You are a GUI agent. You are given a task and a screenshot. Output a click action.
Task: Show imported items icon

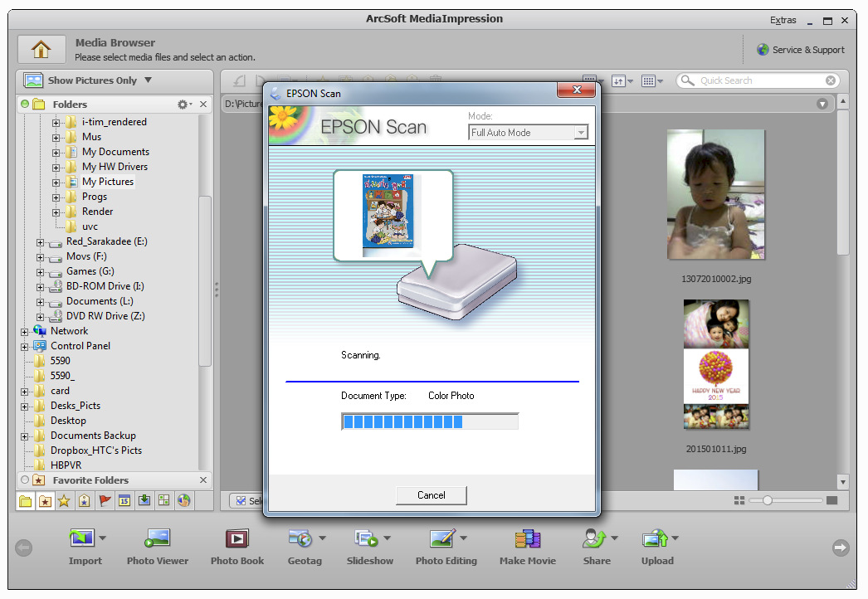tap(144, 500)
